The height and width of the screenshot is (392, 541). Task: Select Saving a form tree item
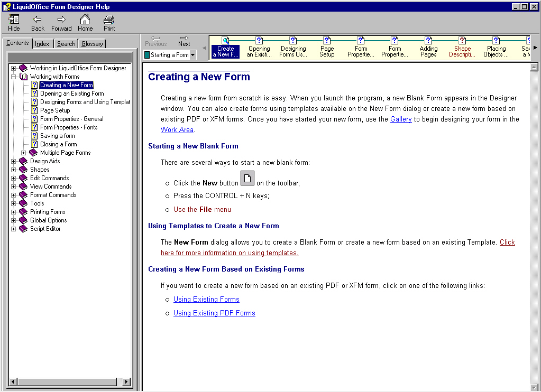[57, 136]
